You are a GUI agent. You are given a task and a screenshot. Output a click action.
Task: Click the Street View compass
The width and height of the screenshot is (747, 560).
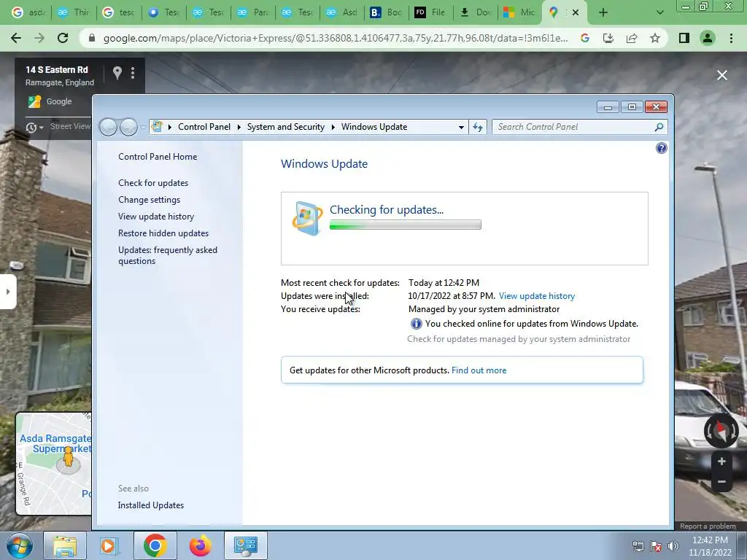pyautogui.click(x=721, y=432)
